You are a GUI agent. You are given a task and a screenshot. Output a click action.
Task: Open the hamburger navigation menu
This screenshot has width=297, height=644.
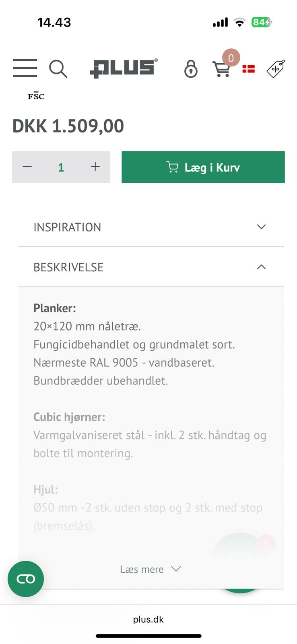tap(25, 68)
